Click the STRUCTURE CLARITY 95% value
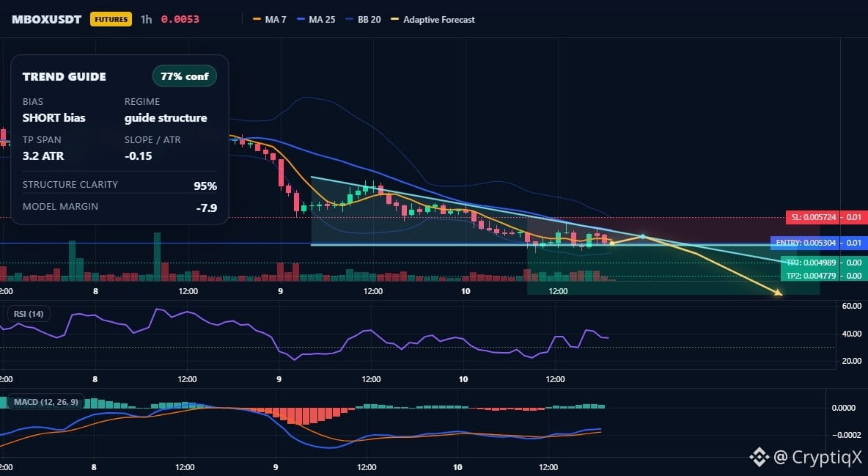The image size is (868, 476). (x=205, y=186)
